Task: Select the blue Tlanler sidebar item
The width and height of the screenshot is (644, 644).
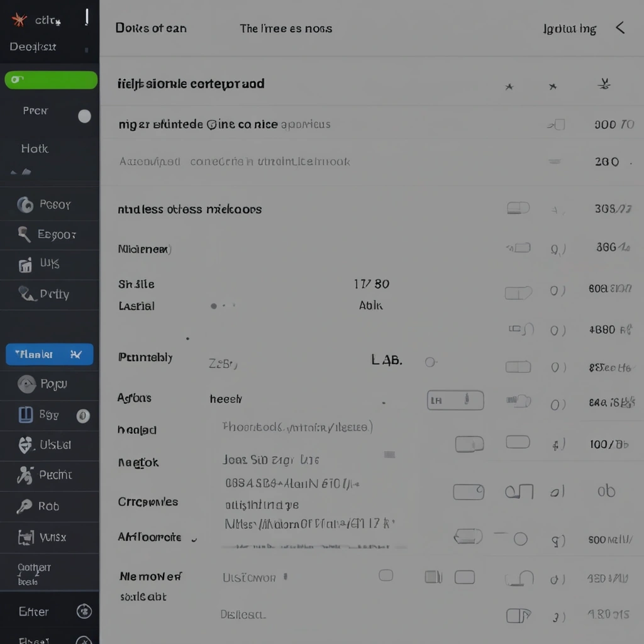Action: click(x=49, y=354)
